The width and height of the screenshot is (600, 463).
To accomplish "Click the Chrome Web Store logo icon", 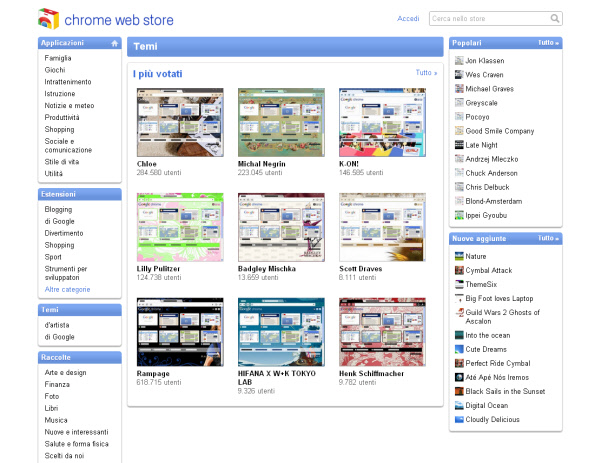I will point(48,19).
